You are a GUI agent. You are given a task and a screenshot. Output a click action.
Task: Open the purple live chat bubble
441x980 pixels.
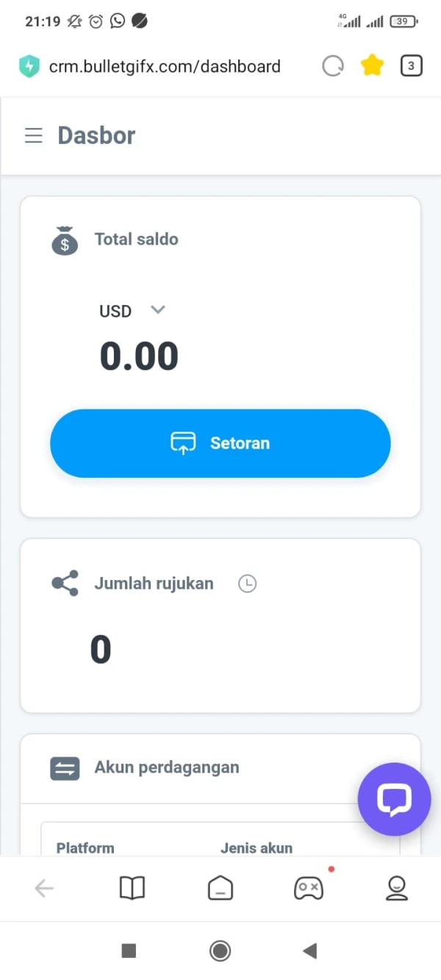394,799
